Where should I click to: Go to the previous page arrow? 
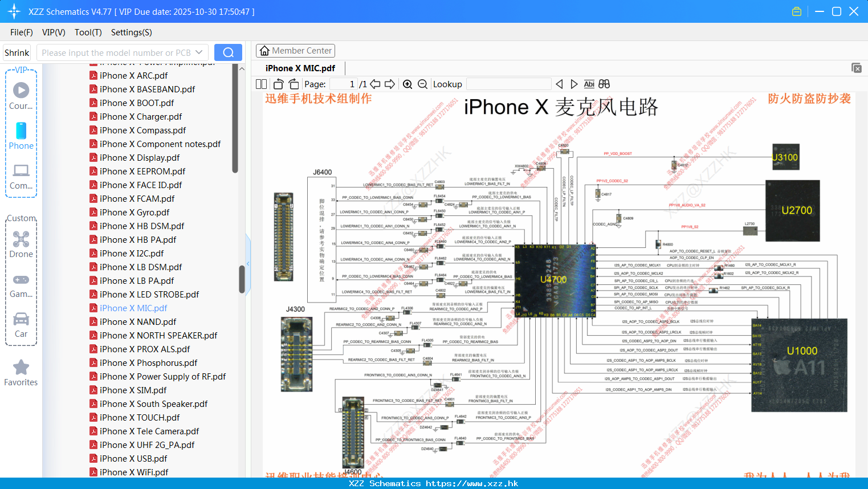pos(375,84)
